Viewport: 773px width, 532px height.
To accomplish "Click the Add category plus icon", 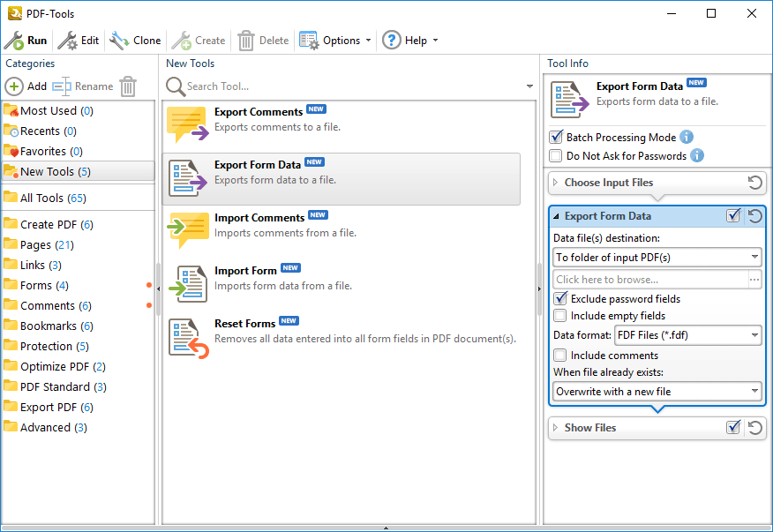I will [x=14, y=86].
